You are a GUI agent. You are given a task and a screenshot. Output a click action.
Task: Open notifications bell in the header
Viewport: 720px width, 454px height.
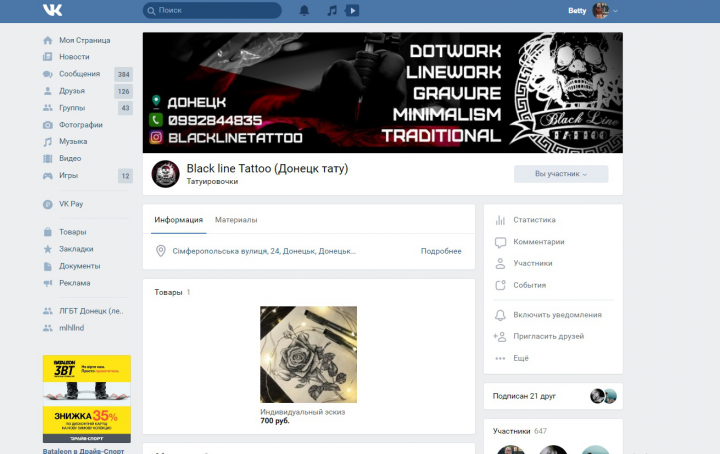point(304,10)
